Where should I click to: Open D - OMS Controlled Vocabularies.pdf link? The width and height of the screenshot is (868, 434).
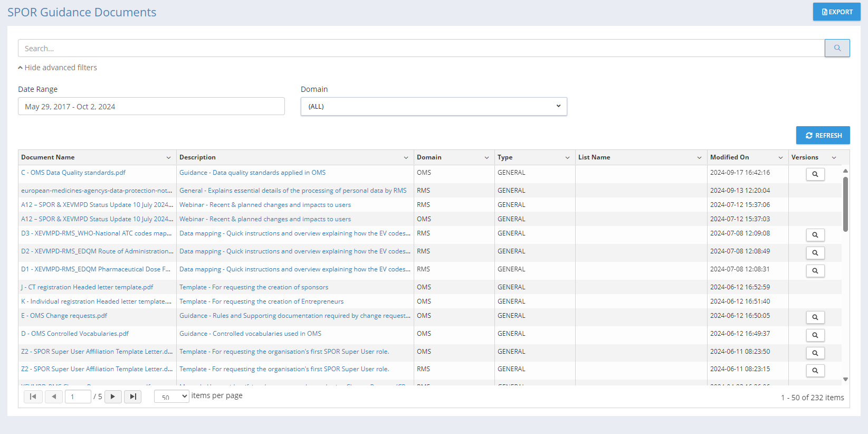[x=75, y=334]
